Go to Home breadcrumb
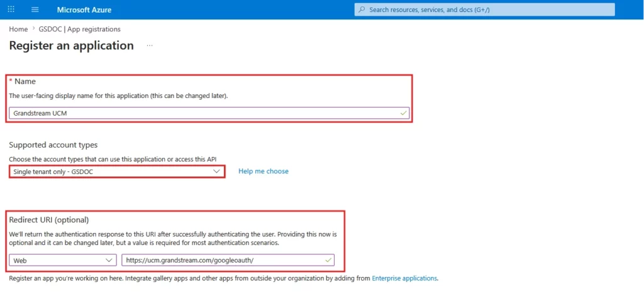The width and height of the screenshot is (644, 299). [x=18, y=29]
